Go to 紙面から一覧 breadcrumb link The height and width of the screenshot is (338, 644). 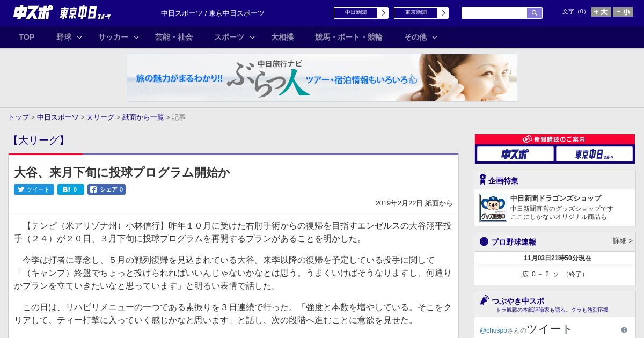point(143,117)
